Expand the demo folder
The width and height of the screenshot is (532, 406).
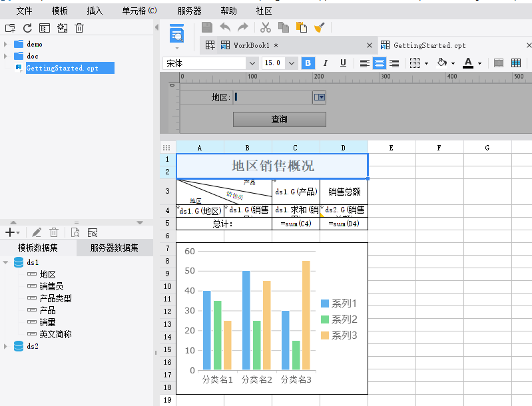(5, 44)
